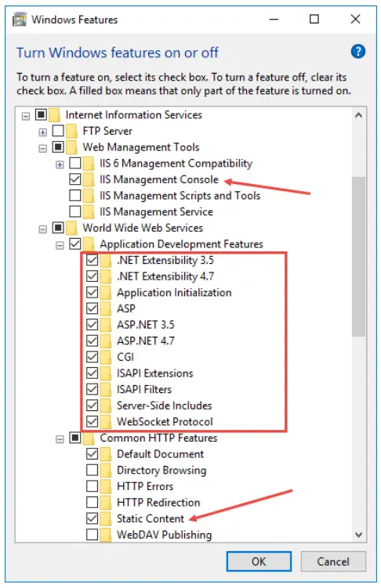Toggle World Wide Web Services checkbox
The height and width of the screenshot is (588, 381).
58,228
